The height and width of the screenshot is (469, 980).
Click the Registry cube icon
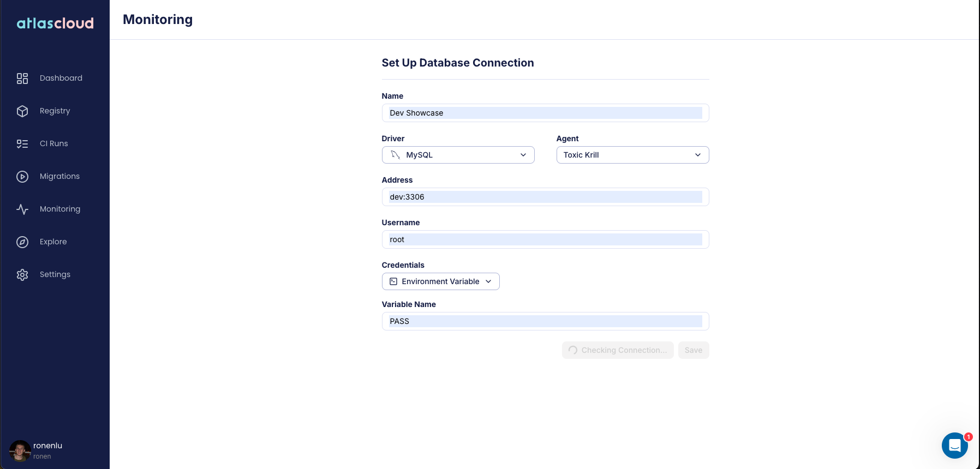(22, 111)
